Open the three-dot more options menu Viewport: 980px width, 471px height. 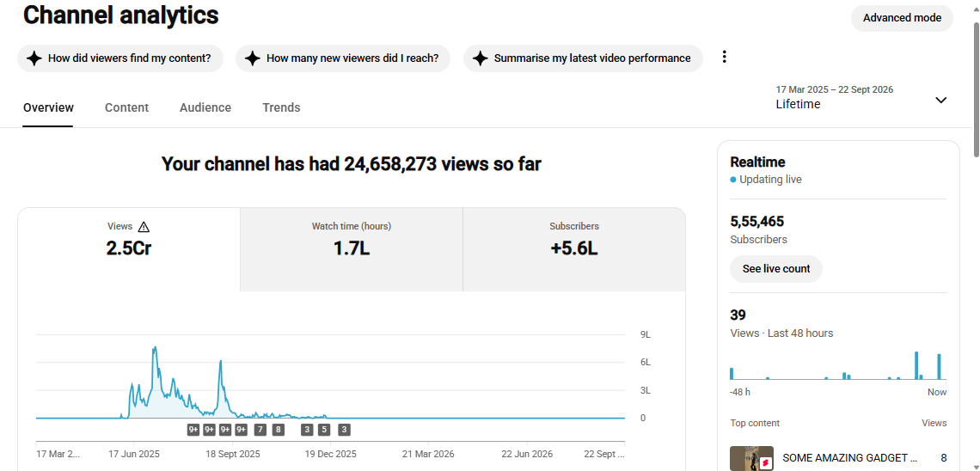pyautogui.click(x=725, y=57)
